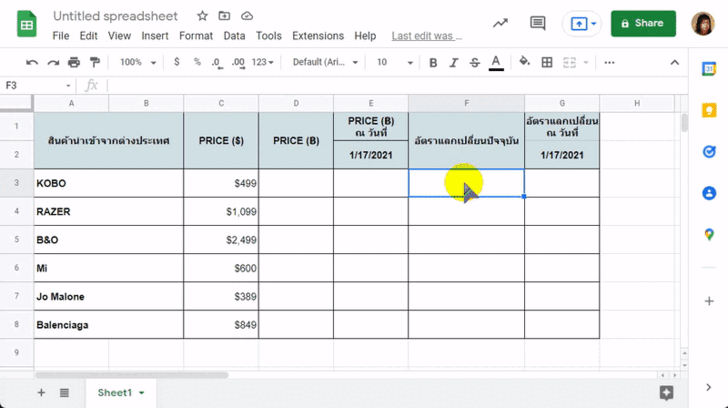Open Contacts in side panel
This screenshot has width=728, height=408.
(x=708, y=193)
